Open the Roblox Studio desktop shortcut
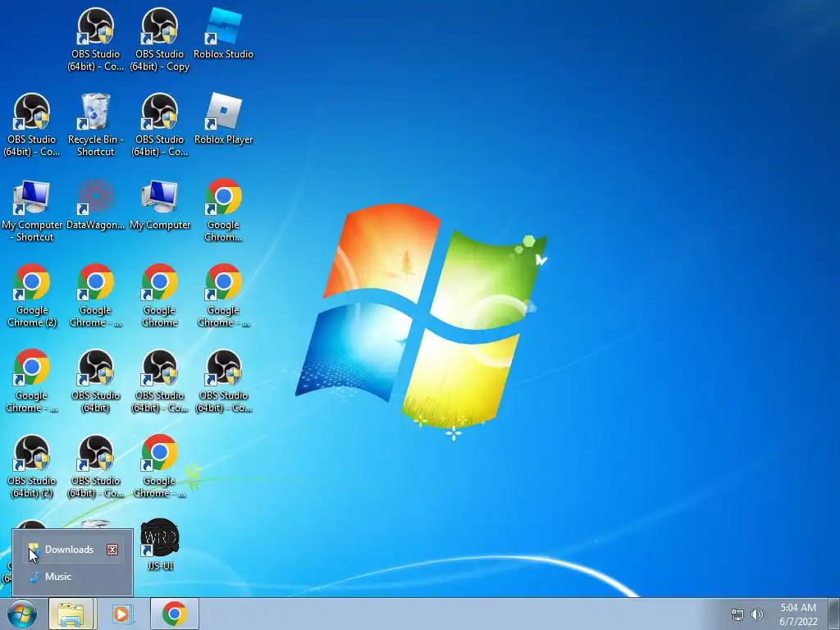 pos(223,34)
